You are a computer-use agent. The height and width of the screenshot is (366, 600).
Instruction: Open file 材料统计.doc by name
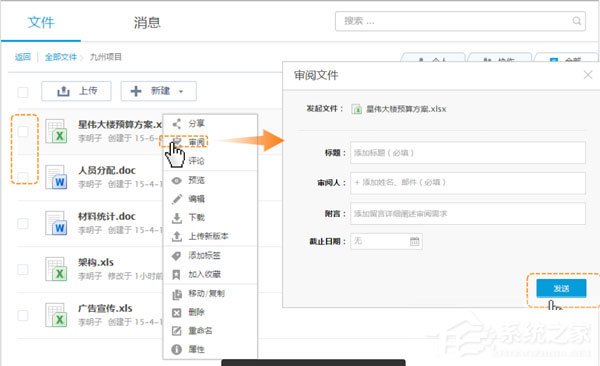(107, 216)
